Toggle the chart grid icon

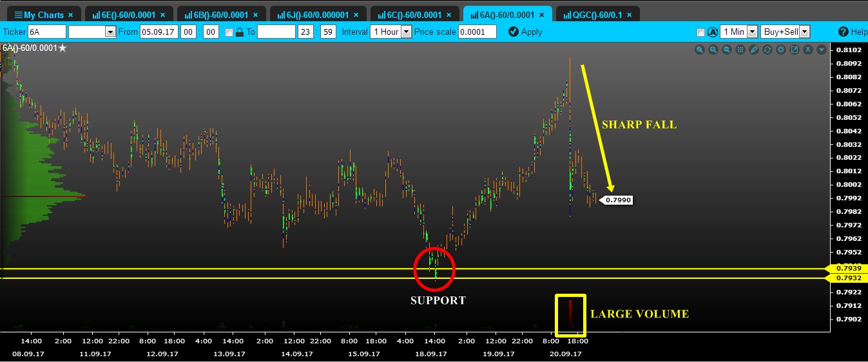740,50
